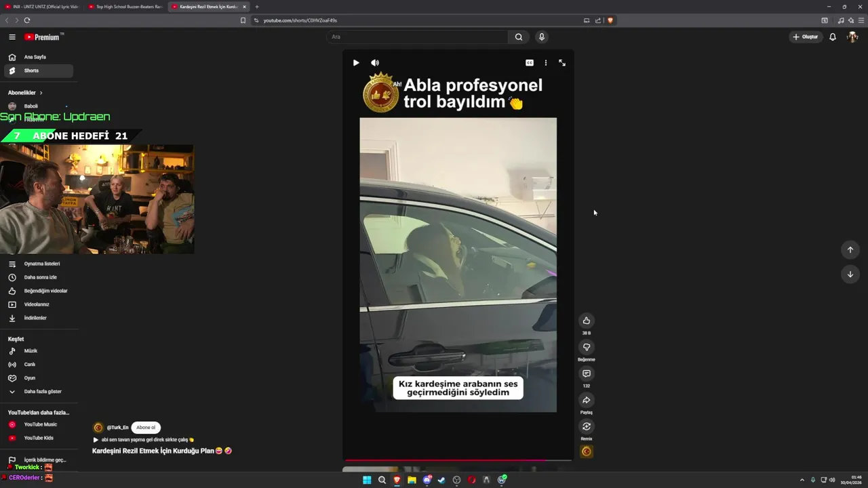Mute the Shorts video volume
868x488 pixels.
click(375, 62)
